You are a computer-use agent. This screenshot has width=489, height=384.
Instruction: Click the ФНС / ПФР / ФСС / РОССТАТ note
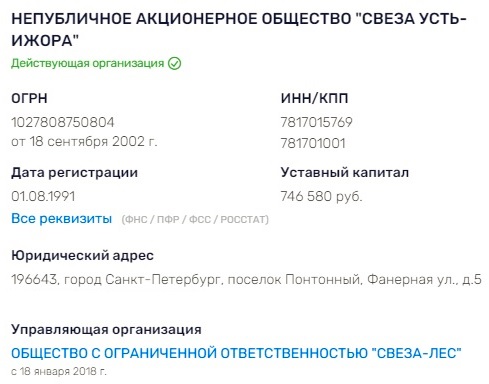pos(195,220)
